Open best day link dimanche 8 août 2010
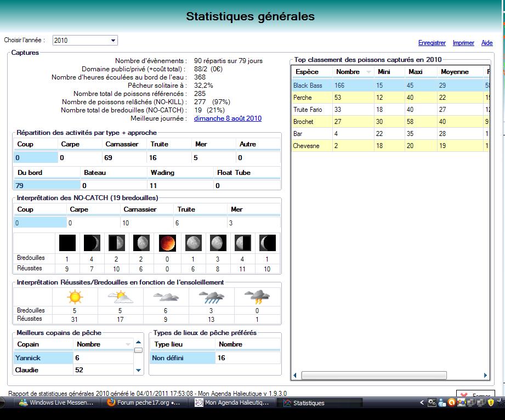505x420 pixels. coord(228,118)
